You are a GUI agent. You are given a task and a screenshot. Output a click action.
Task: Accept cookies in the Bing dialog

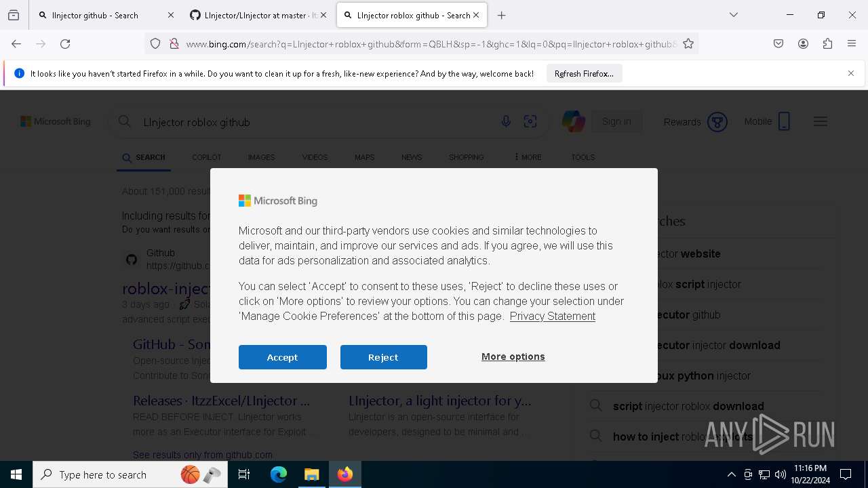pyautogui.click(x=283, y=357)
